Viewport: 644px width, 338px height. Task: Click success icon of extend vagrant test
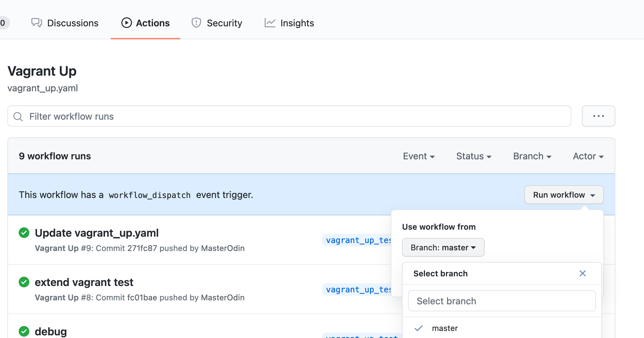(24, 282)
